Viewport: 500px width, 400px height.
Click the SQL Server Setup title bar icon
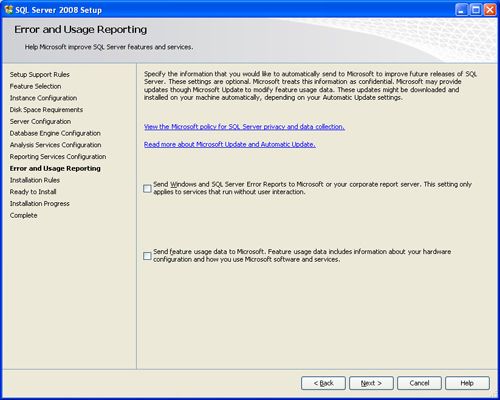(x=9, y=10)
